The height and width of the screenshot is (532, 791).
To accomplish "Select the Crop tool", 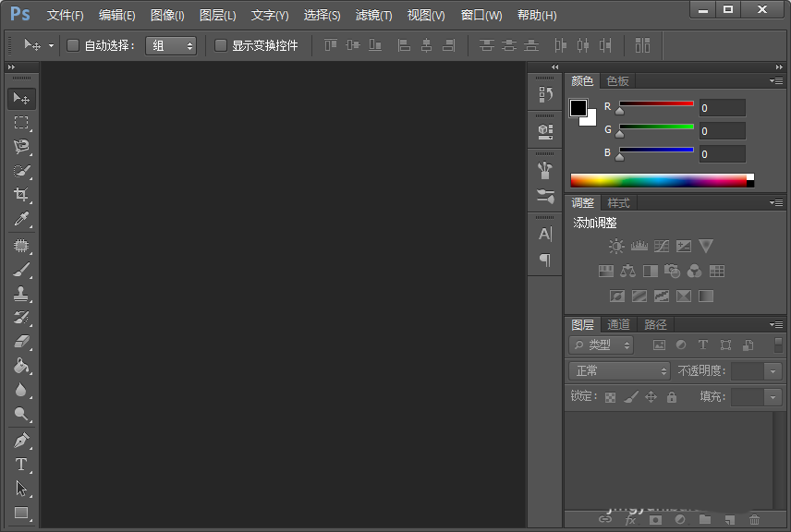I will tap(21, 195).
